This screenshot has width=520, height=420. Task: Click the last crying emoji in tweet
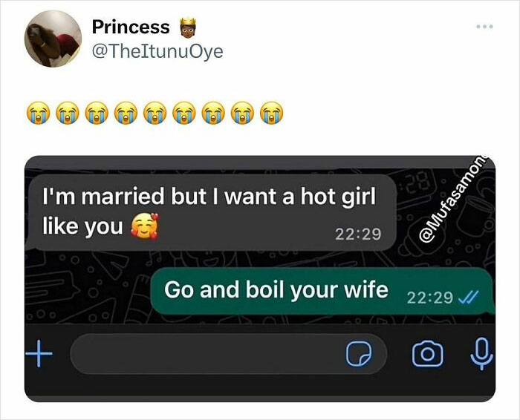(272, 113)
